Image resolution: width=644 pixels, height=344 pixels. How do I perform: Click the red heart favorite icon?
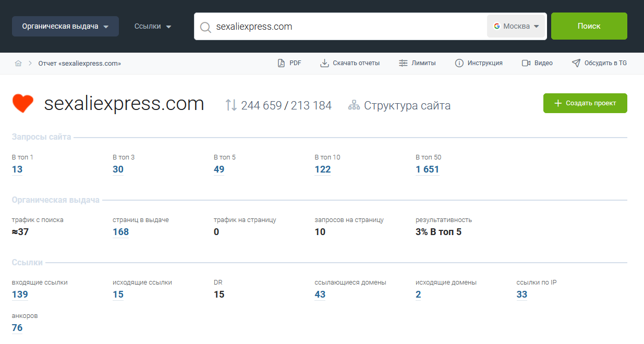[x=23, y=104]
